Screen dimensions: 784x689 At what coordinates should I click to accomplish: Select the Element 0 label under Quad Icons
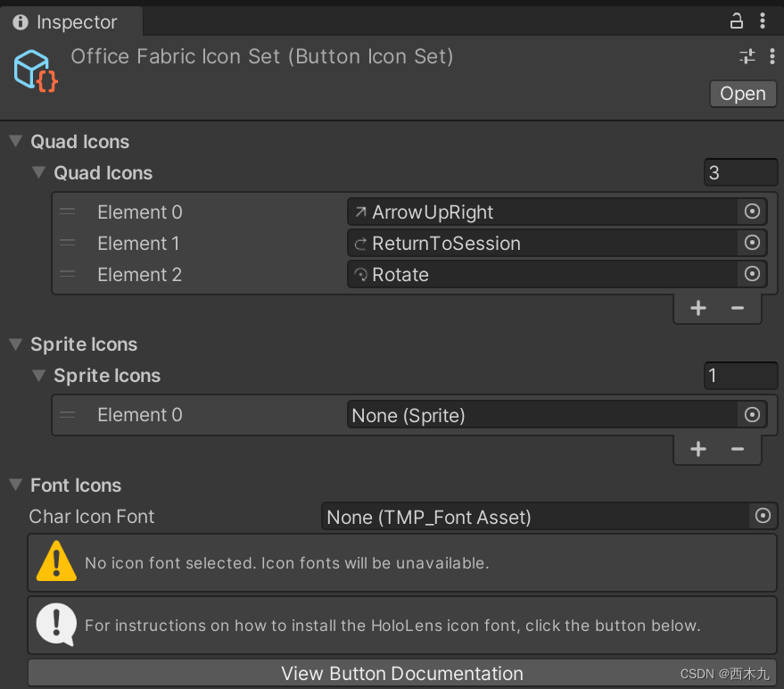point(140,212)
